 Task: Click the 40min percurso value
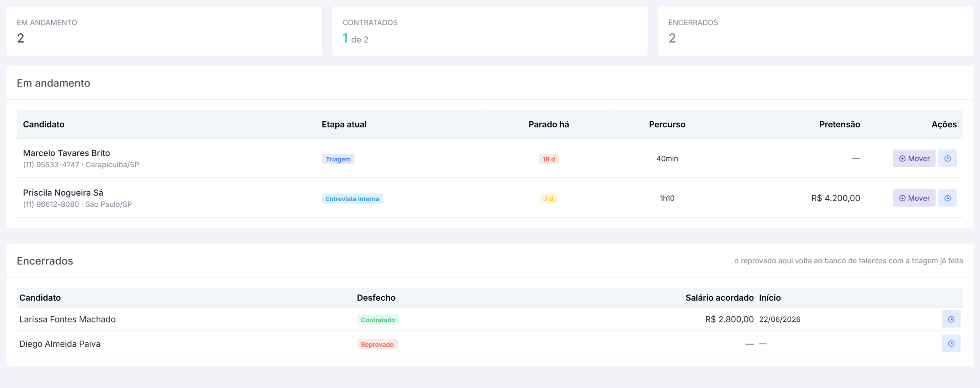[x=667, y=158]
